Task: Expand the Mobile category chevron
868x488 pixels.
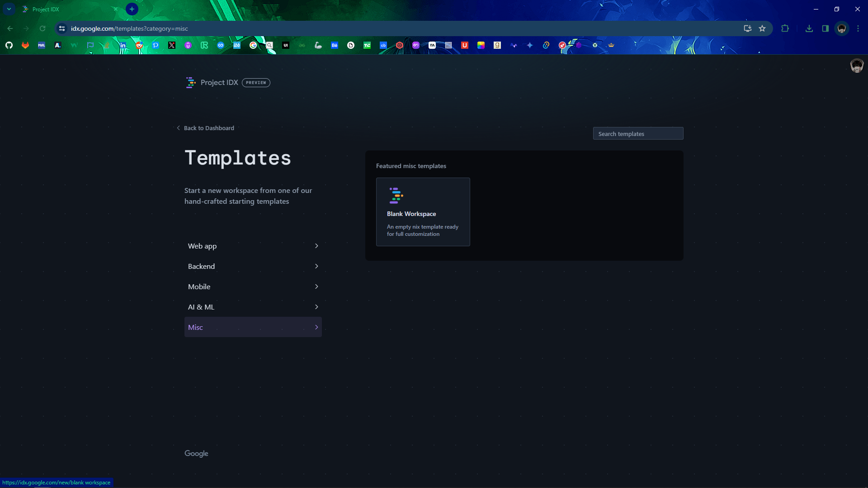Action: pyautogui.click(x=316, y=286)
